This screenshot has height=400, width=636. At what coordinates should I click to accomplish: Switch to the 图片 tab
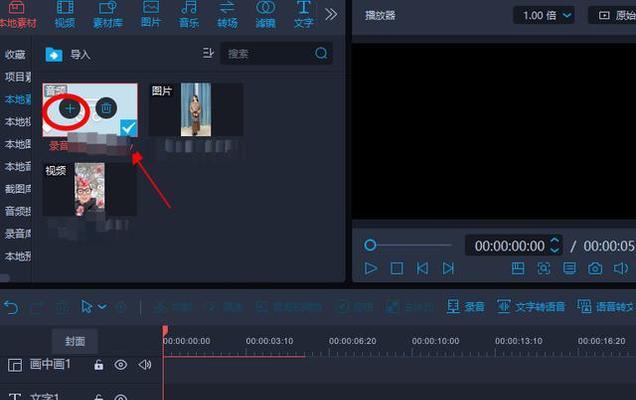click(x=151, y=15)
